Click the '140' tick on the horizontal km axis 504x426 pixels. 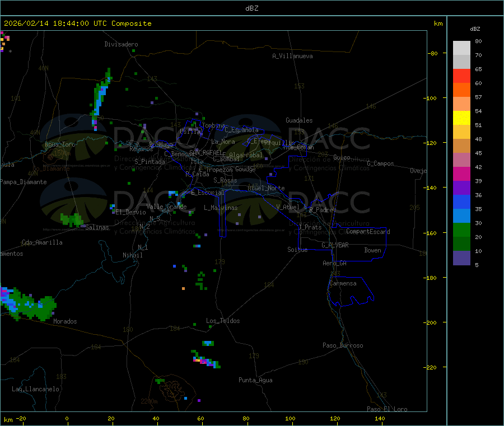tap(380, 418)
